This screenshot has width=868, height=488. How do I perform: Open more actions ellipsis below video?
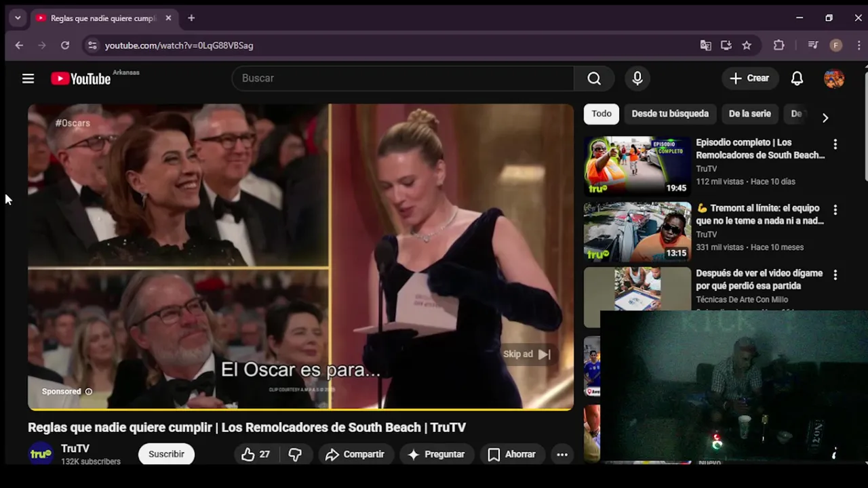click(562, 454)
